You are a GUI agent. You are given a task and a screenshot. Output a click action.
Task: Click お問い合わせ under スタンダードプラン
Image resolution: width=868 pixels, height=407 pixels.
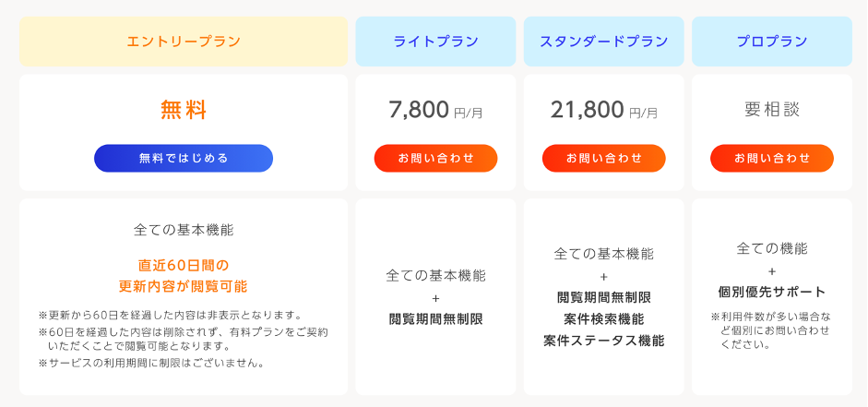point(604,159)
